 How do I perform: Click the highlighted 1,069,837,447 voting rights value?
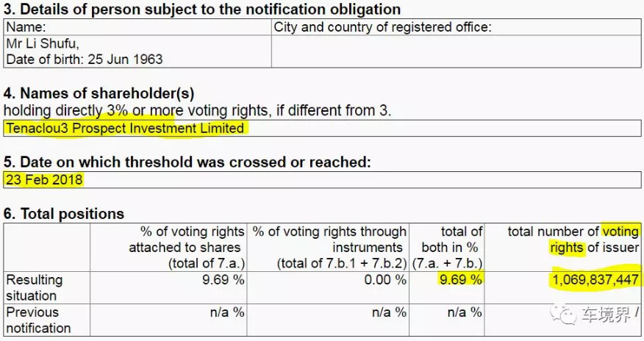[x=593, y=280]
